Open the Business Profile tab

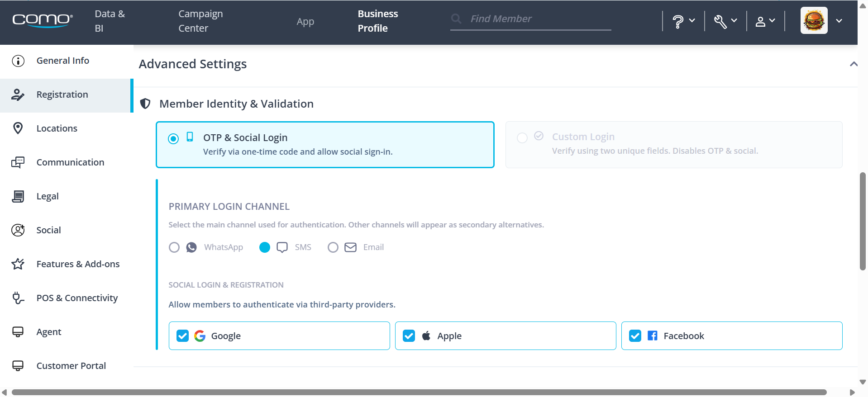click(x=378, y=21)
